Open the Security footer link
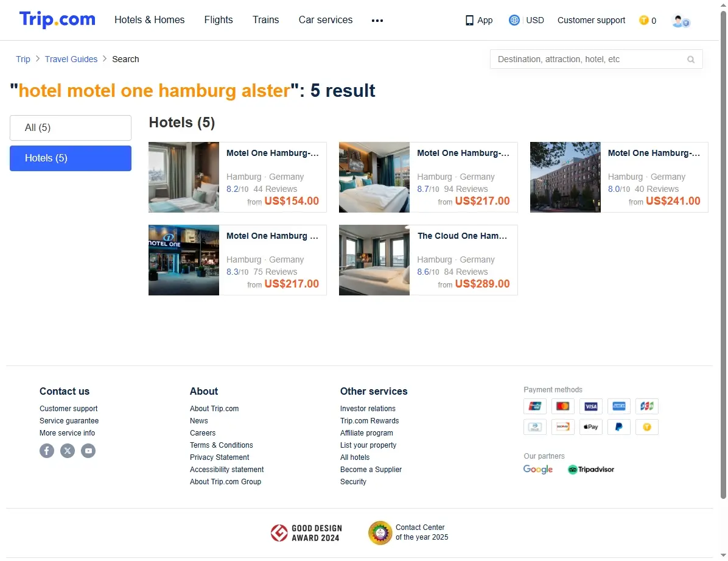The height and width of the screenshot is (561, 728). 353,482
